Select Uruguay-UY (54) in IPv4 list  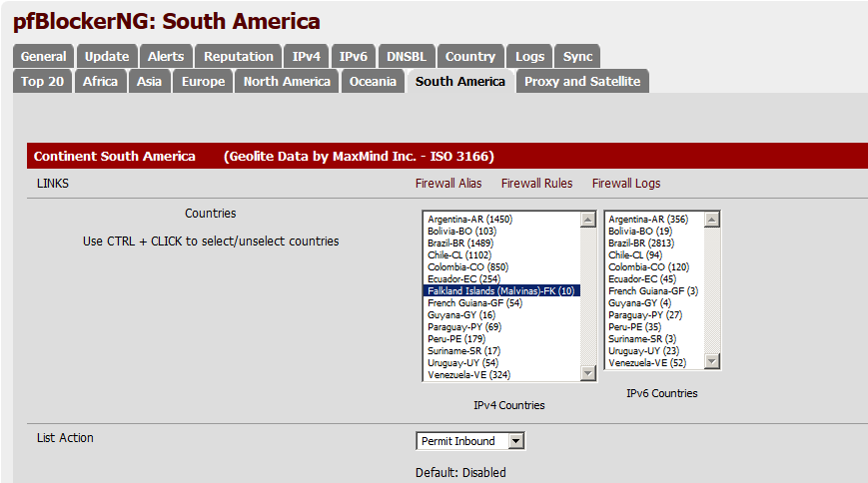501,363
